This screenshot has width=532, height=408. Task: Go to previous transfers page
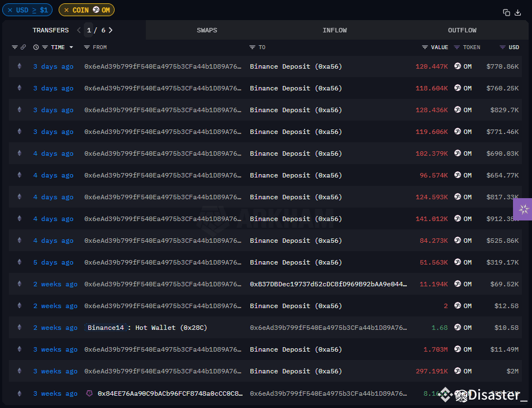[x=79, y=30]
